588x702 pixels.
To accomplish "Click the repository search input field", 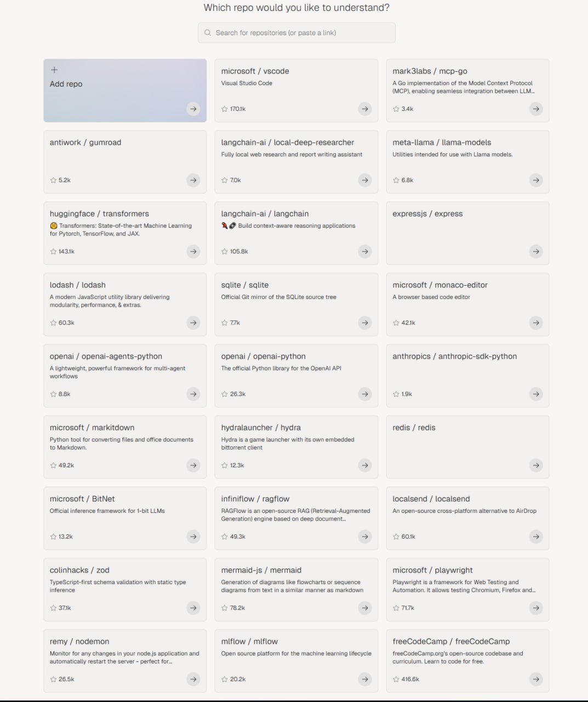I will tap(296, 33).
